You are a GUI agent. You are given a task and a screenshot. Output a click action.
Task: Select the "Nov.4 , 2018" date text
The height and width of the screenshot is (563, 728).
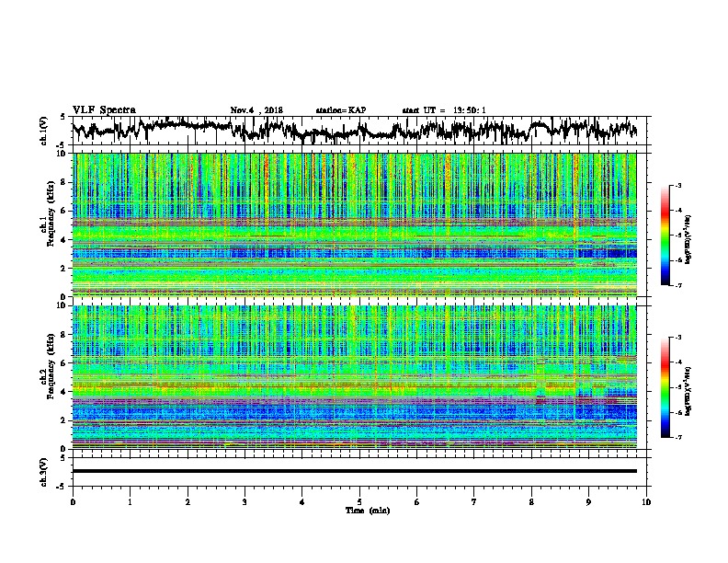[256, 110]
